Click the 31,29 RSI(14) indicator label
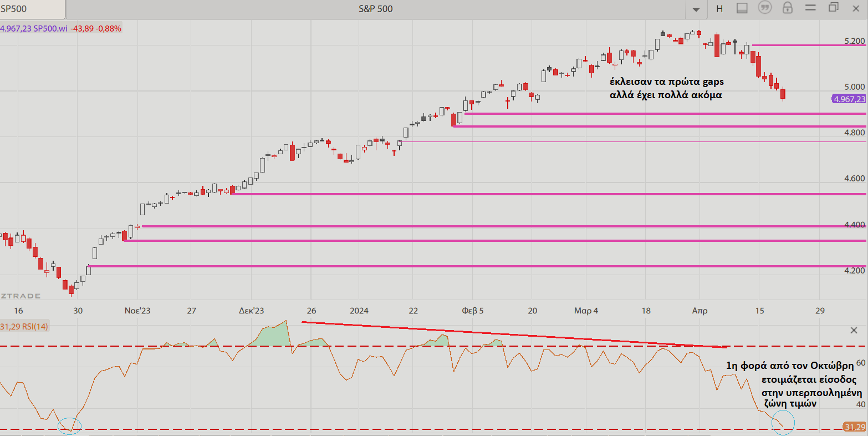This screenshot has width=868, height=436. click(x=24, y=327)
